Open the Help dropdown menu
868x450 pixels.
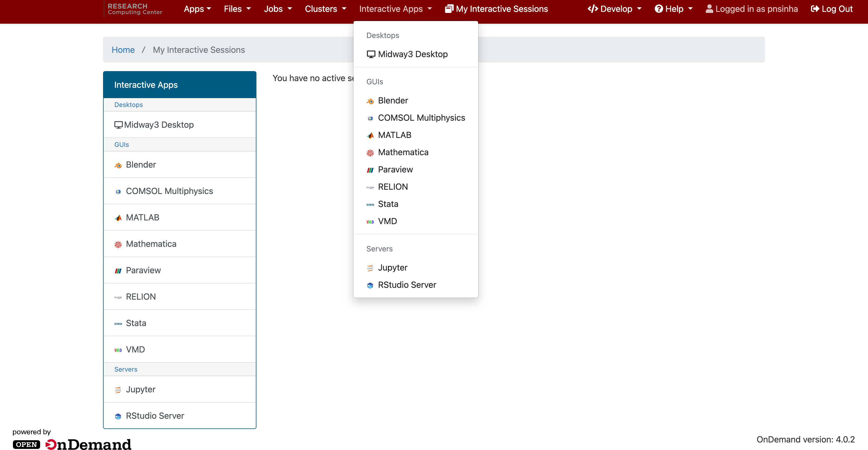click(673, 9)
